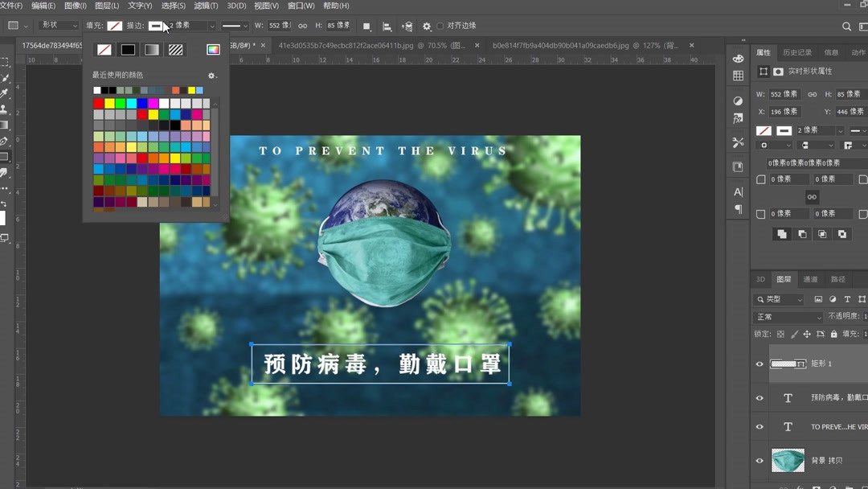Open the 类型 filter dropdown in the Layers panel
Image resolution: width=868 pixels, height=489 pixels.
[777, 298]
